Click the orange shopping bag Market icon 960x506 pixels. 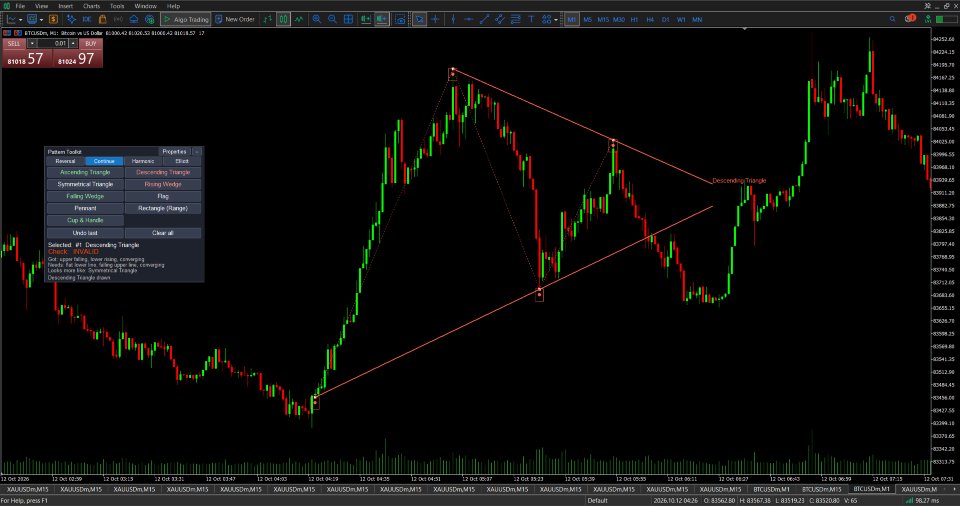pos(102,20)
